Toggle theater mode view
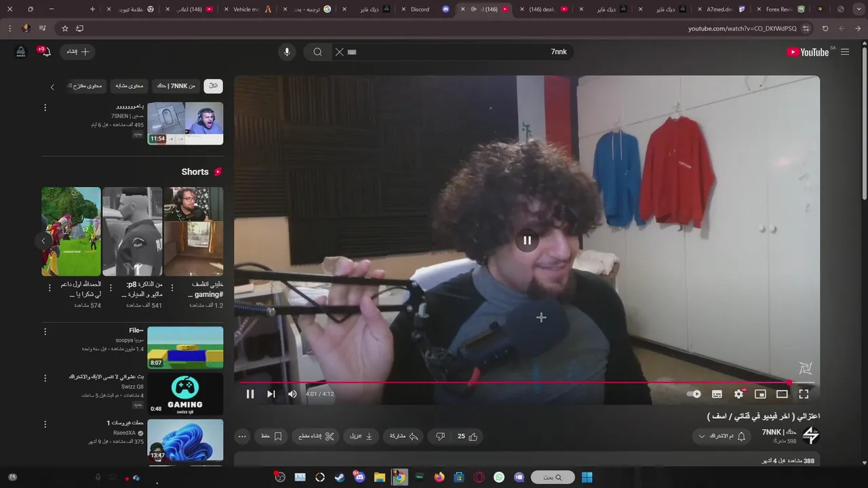 [x=782, y=394]
